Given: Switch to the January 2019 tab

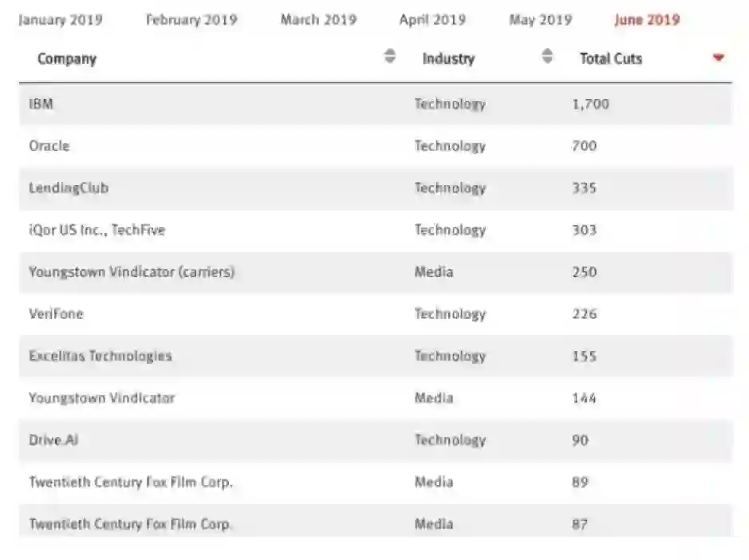Looking at the screenshot, I should [x=60, y=20].
